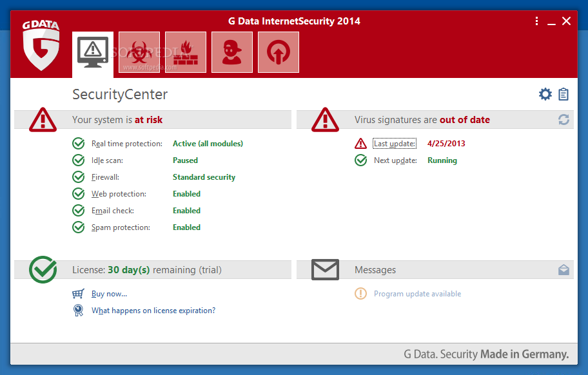Open Spam protection options

(x=121, y=227)
